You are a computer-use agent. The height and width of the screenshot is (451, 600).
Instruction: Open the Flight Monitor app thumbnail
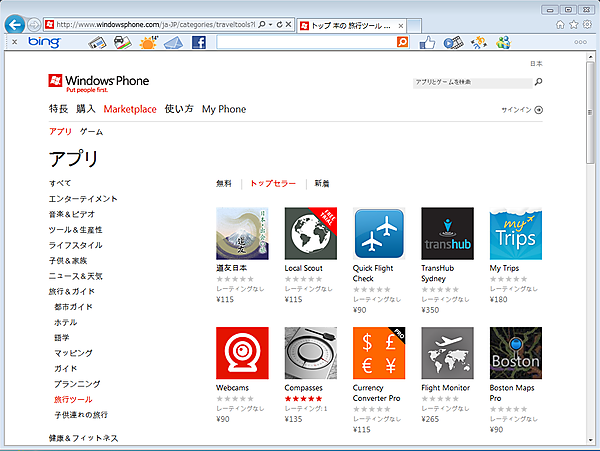point(447,353)
